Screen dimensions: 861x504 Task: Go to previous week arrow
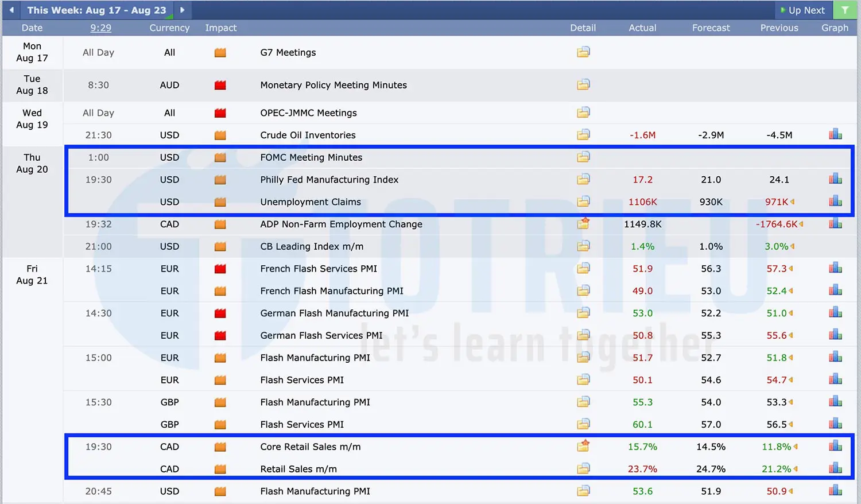pos(11,10)
